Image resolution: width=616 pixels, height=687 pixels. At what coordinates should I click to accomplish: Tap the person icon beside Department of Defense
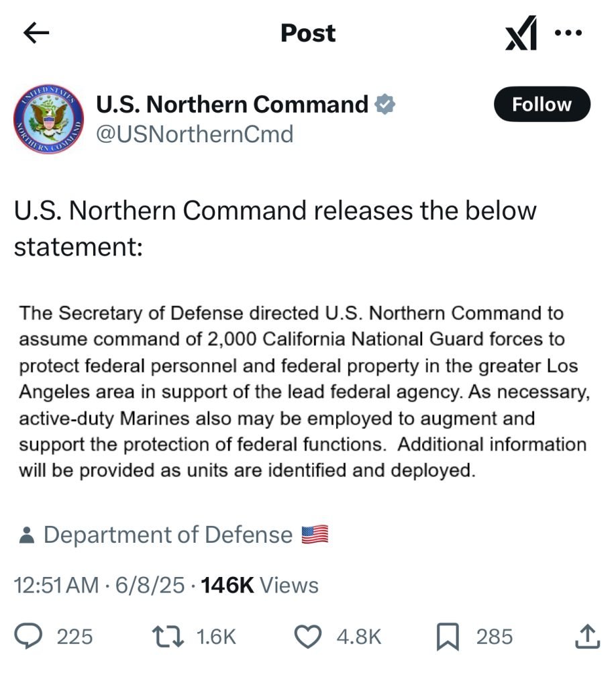coord(27,535)
